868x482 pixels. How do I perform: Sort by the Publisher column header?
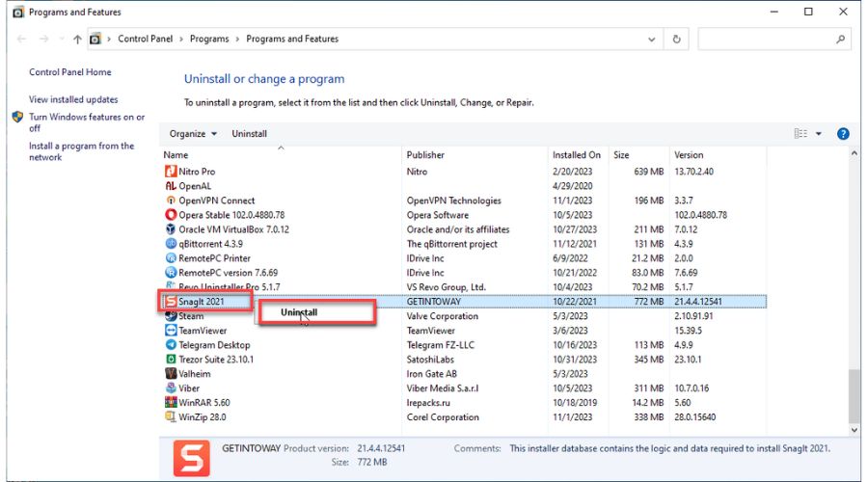(425, 155)
